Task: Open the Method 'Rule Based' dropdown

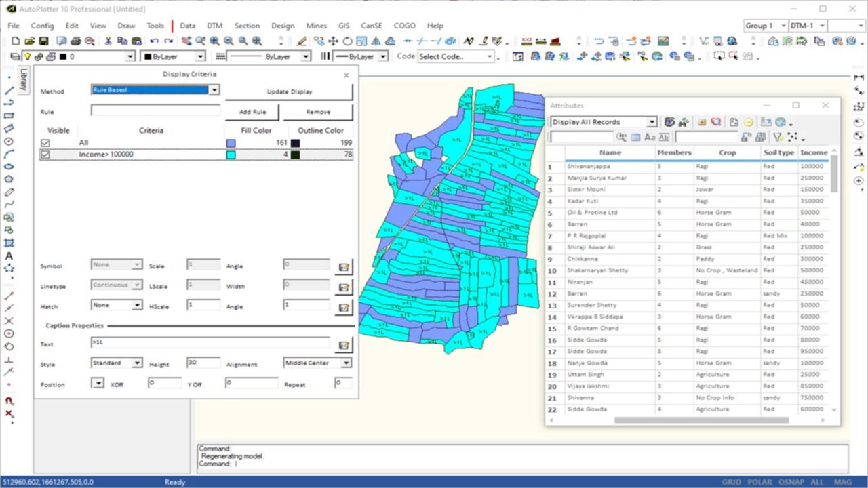Action: [214, 90]
